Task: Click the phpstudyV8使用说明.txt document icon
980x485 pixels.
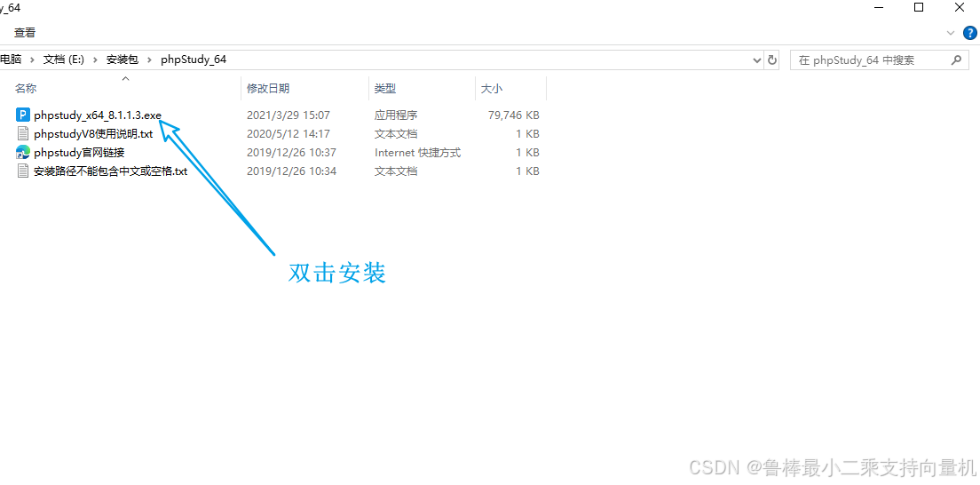Action: pyautogui.click(x=23, y=134)
